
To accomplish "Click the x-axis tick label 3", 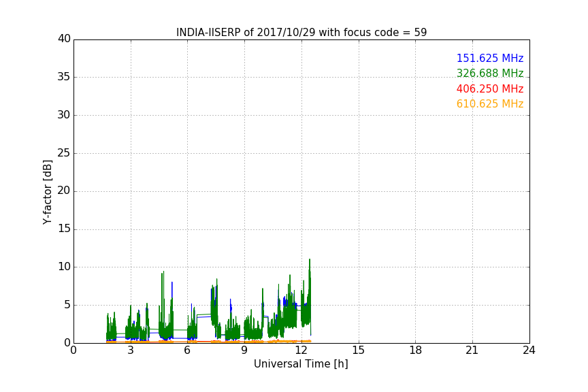I will click(131, 350).
